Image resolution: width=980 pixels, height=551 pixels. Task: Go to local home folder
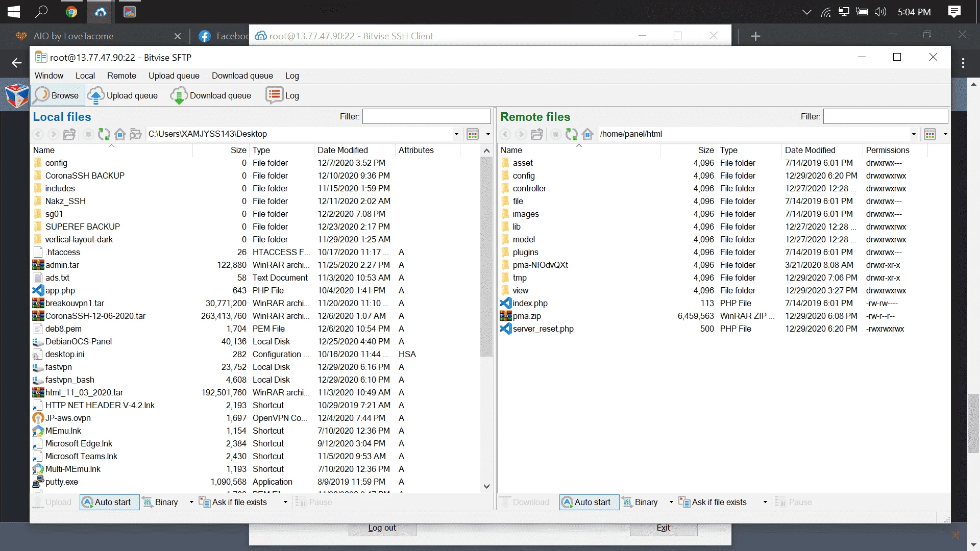coord(120,134)
